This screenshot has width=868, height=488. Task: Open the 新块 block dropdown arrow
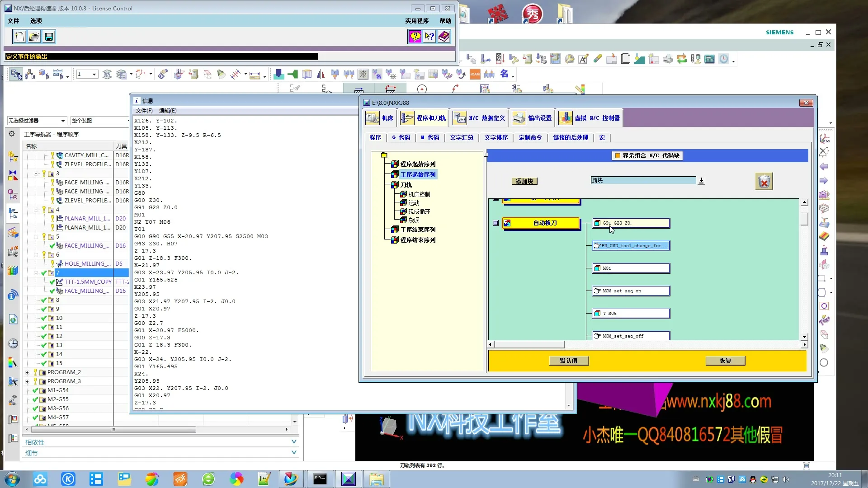click(701, 180)
